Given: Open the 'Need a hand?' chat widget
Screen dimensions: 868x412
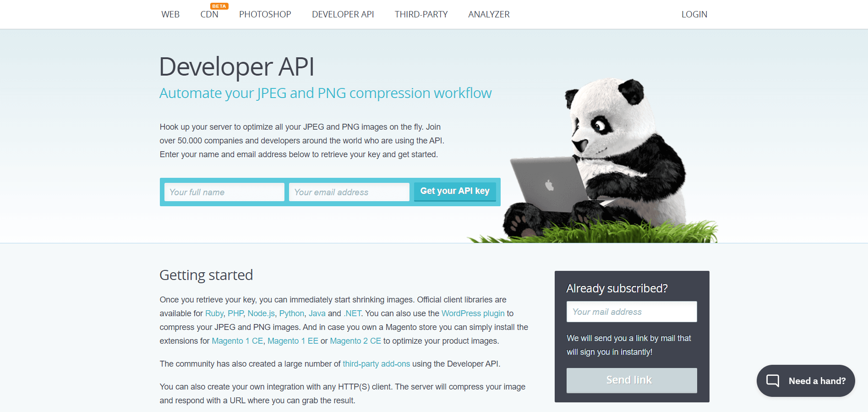Looking at the screenshot, I should pyautogui.click(x=806, y=381).
